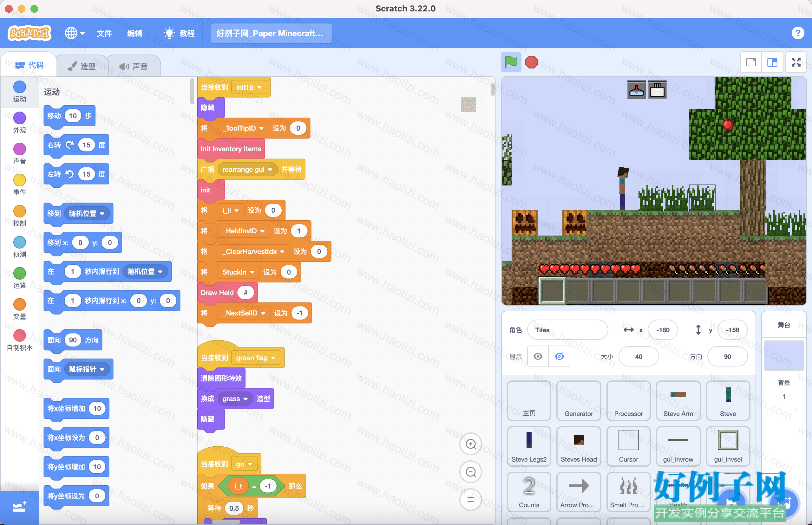Click the sprite name field Tiles
The height and width of the screenshot is (525, 812).
[x=567, y=330]
